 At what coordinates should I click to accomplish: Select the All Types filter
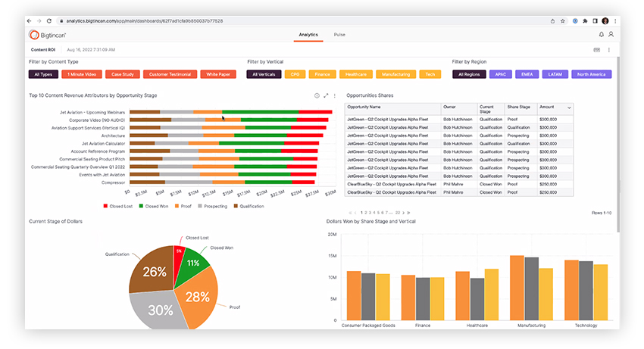tap(43, 74)
